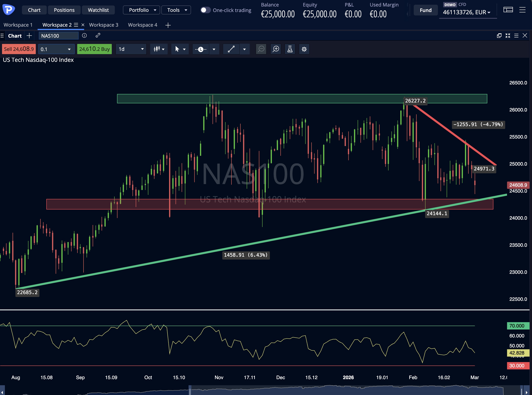This screenshot has width=532, height=395.
Task: Click the Fund button
Action: 426,10
